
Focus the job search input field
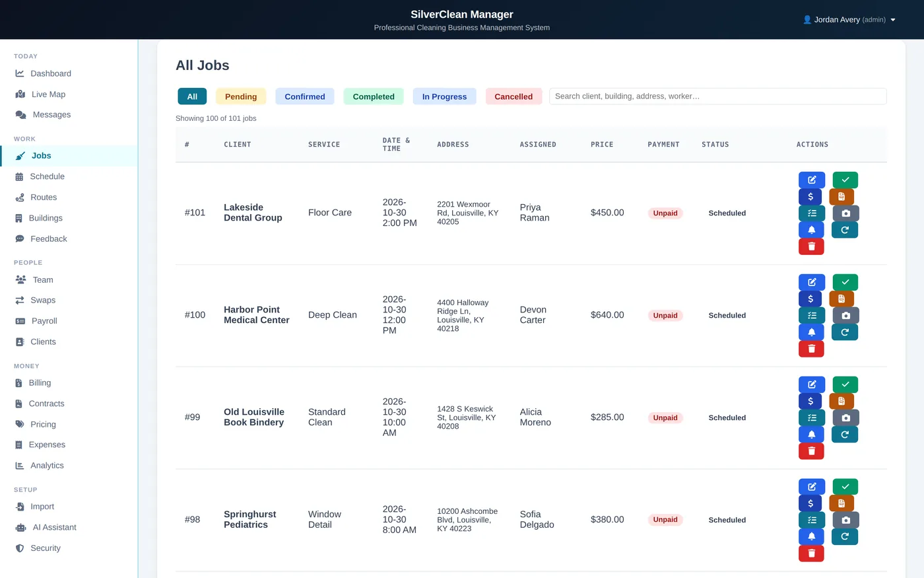717,96
